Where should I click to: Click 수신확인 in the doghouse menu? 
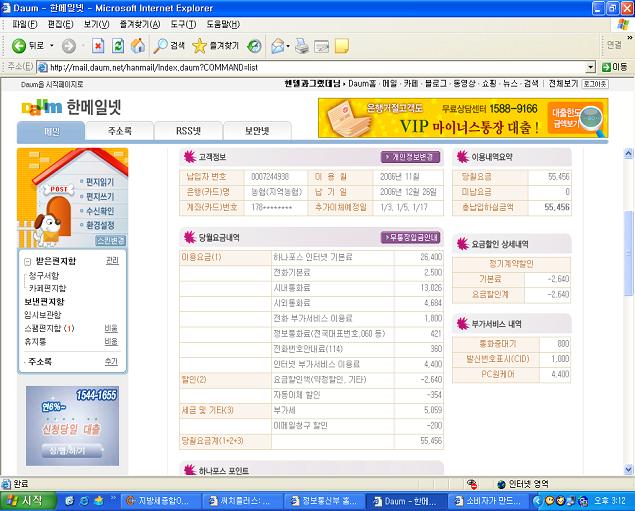click(100, 211)
